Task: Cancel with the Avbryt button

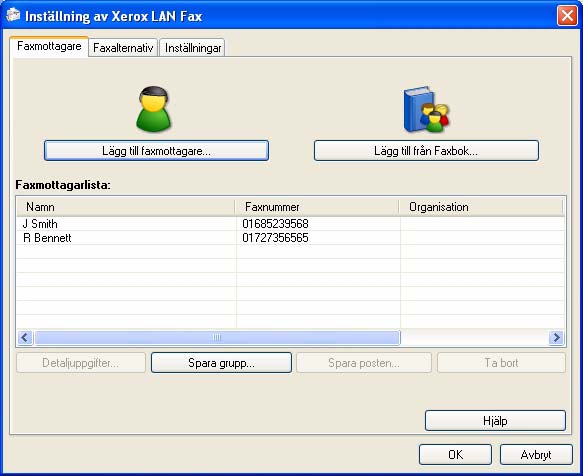Action: click(536, 454)
